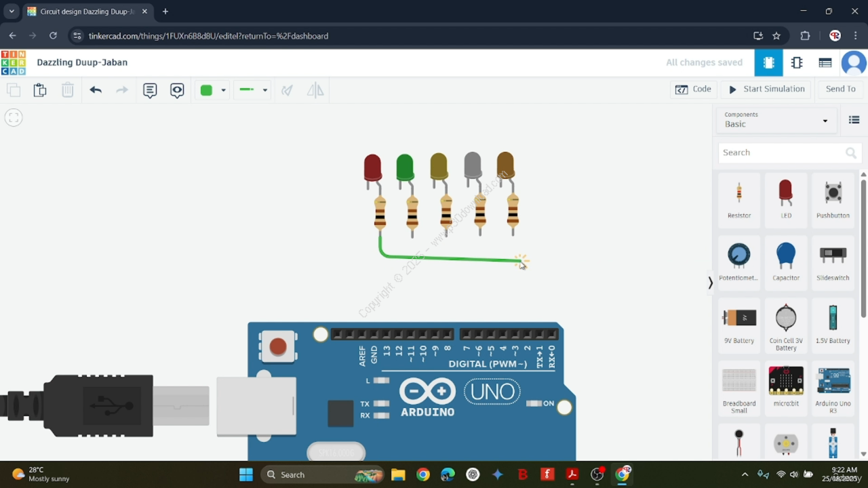Click the taskbar Search box

(x=322, y=474)
